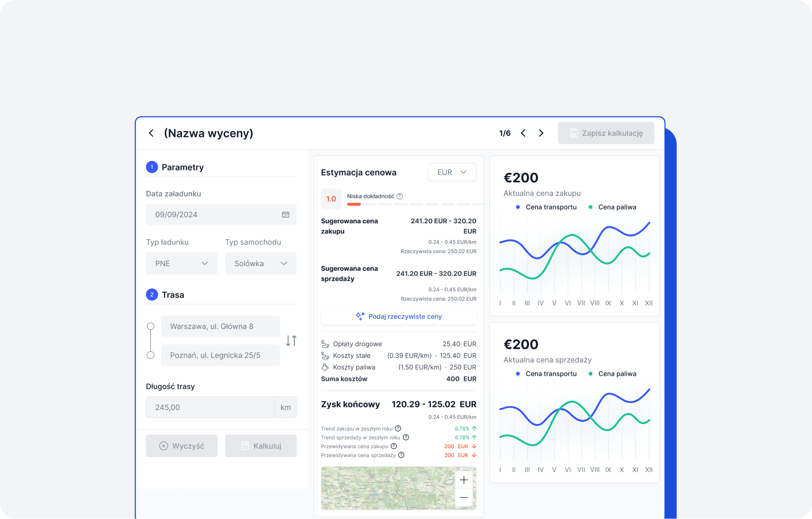The image size is (812, 519).
Task: Go to previous calculation page arrow
Action: [523, 133]
